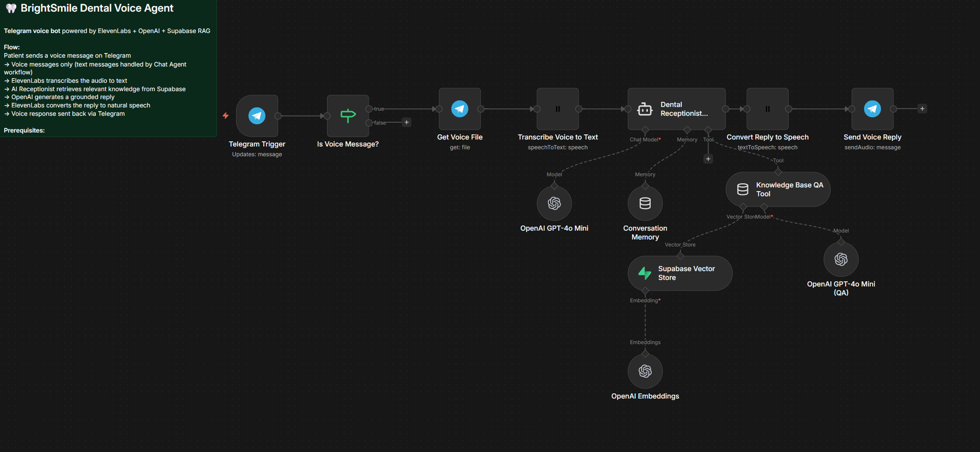
Task: Click the Memory diamond connector on Dental Receptionist
Action: pyautogui.click(x=687, y=130)
